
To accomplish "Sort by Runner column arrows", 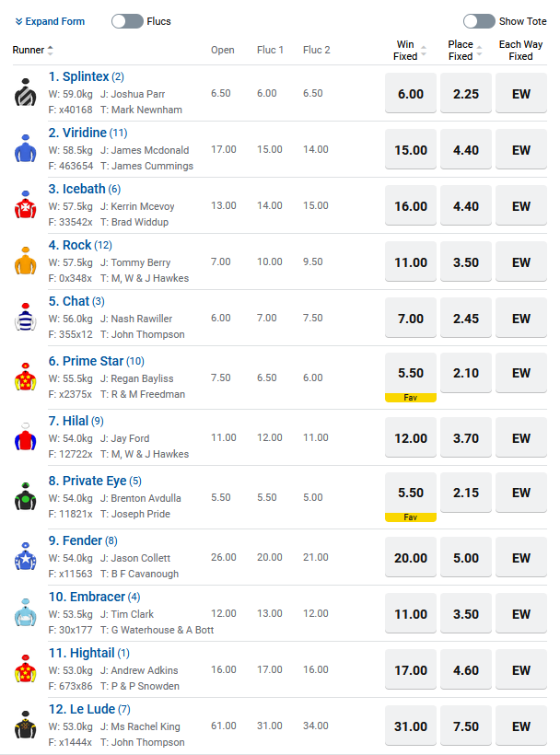I will pyautogui.click(x=50, y=51).
